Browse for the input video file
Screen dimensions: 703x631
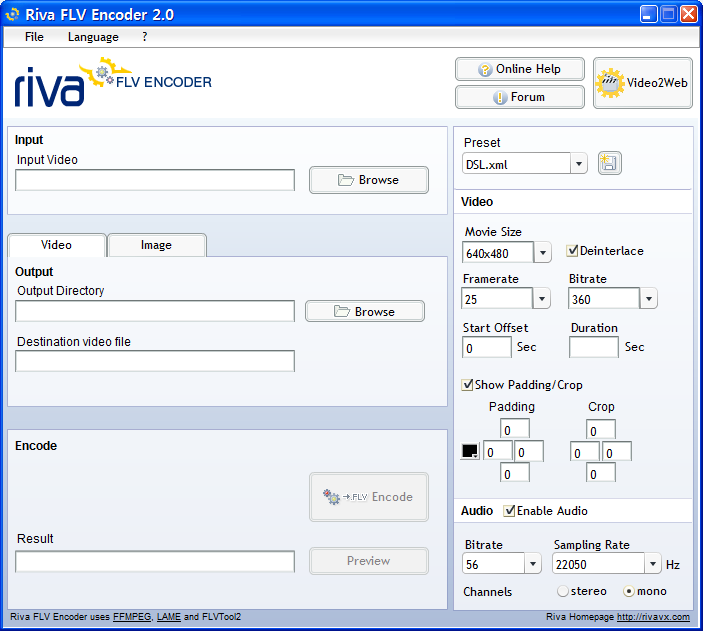(x=369, y=180)
